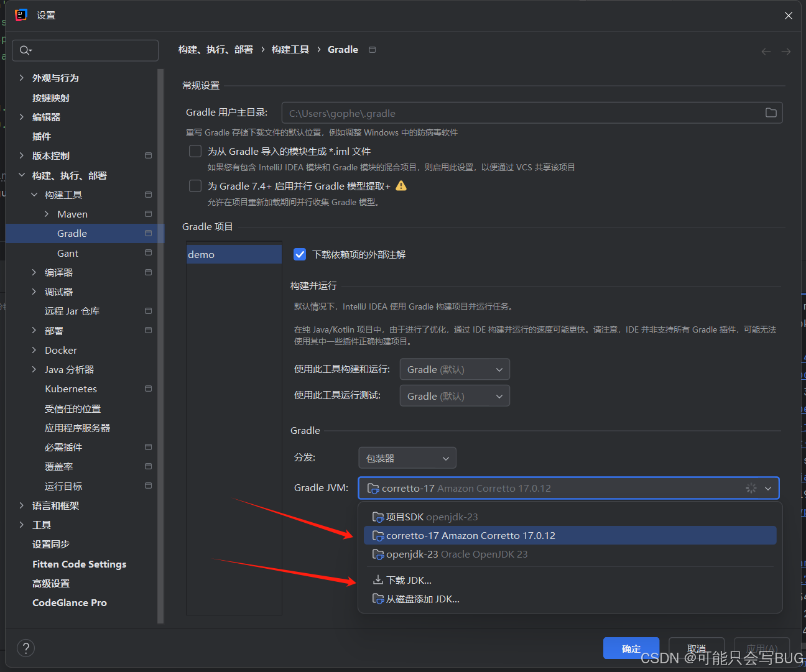Image resolution: width=806 pixels, height=672 pixels.
Task: Expand the 外观与行为 tree node
Action: (x=22, y=78)
